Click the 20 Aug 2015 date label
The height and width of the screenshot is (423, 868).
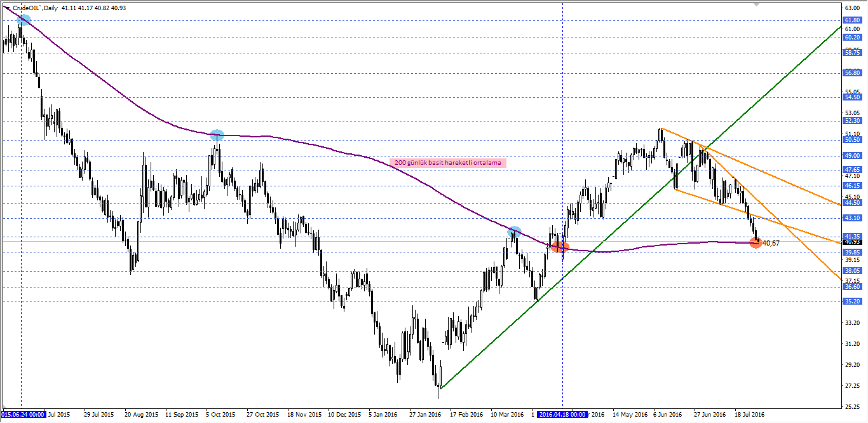142,414
